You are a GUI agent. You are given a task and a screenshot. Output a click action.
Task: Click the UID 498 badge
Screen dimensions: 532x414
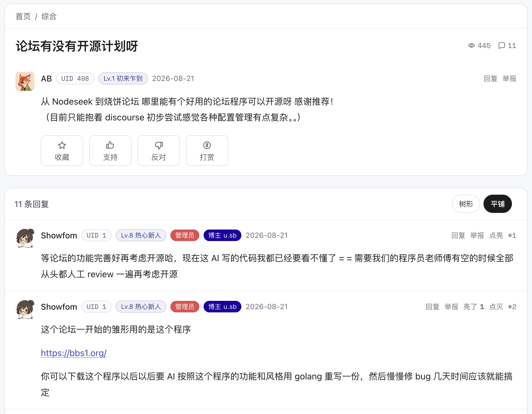coord(75,79)
